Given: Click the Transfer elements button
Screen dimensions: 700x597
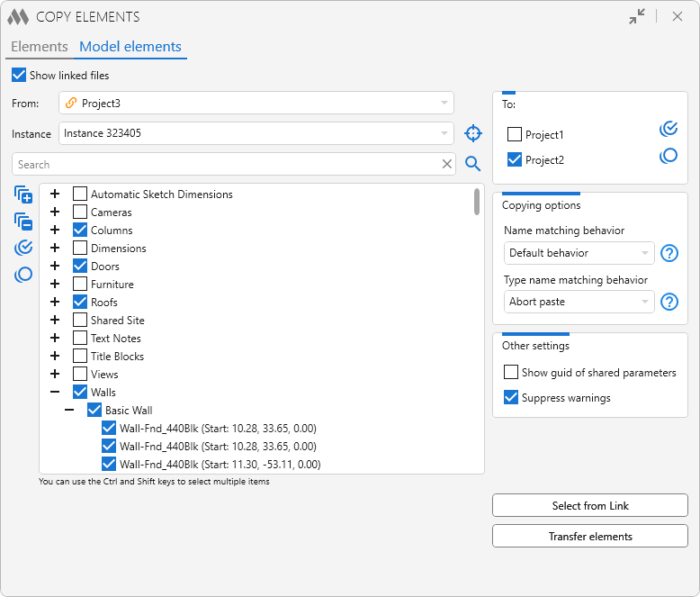Looking at the screenshot, I should [589, 537].
